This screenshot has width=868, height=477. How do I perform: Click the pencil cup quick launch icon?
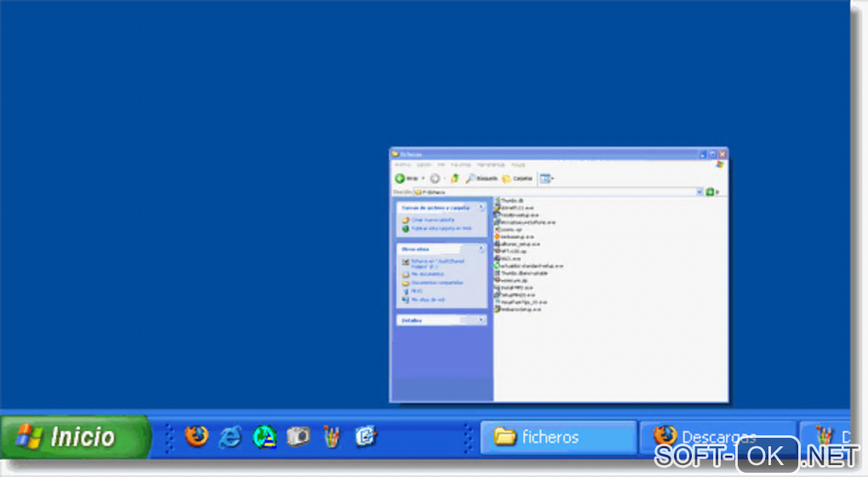pos(331,437)
